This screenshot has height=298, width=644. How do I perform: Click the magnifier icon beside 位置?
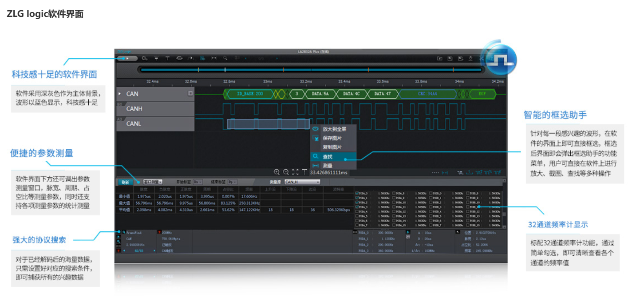pos(458,232)
